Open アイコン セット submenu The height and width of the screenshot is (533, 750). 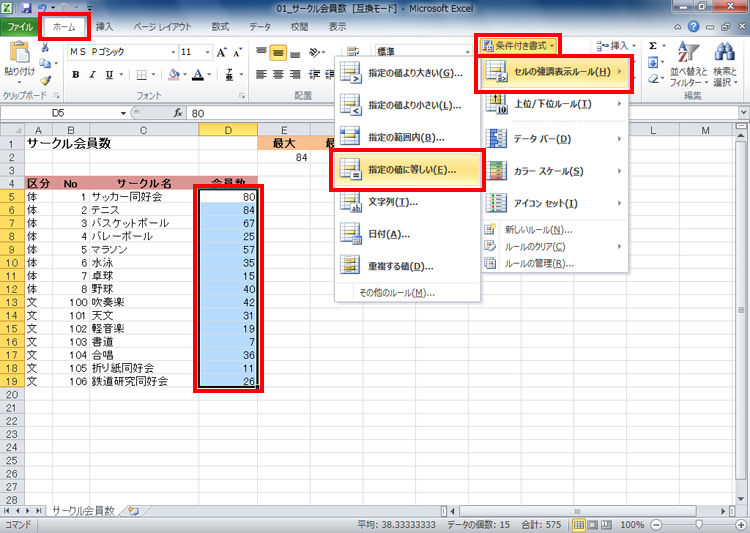pyautogui.click(x=554, y=203)
